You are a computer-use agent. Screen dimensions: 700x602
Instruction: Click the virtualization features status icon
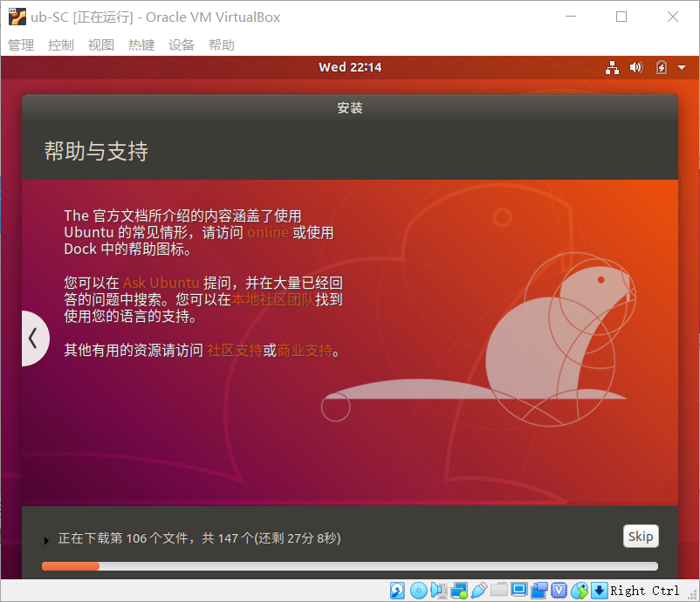[x=559, y=591]
